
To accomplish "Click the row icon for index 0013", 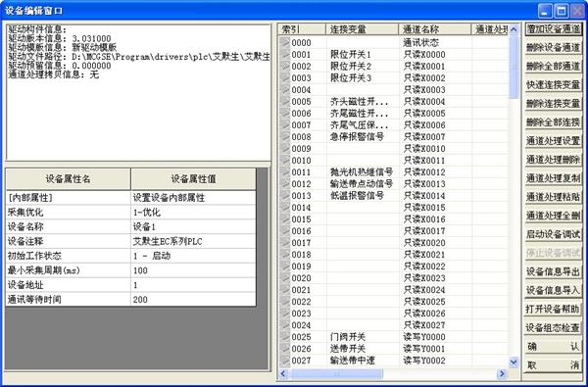I will point(285,196).
